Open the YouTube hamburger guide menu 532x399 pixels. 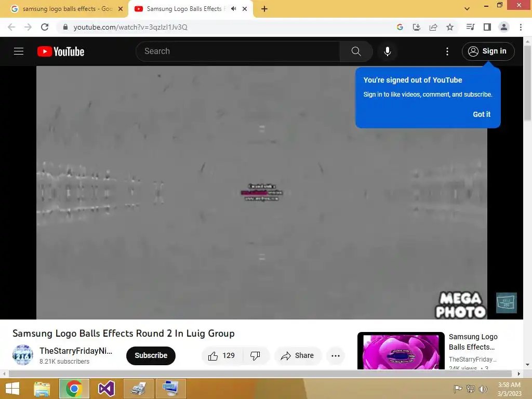tap(19, 51)
